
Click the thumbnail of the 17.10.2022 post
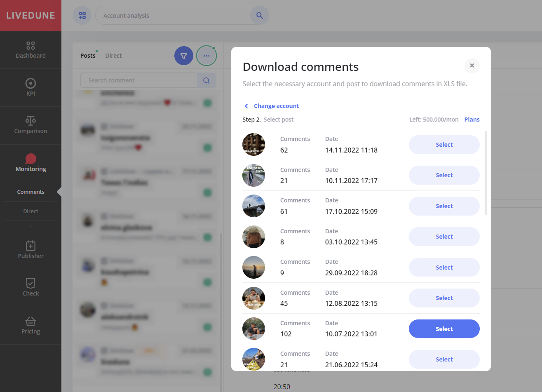click(253, 206)
